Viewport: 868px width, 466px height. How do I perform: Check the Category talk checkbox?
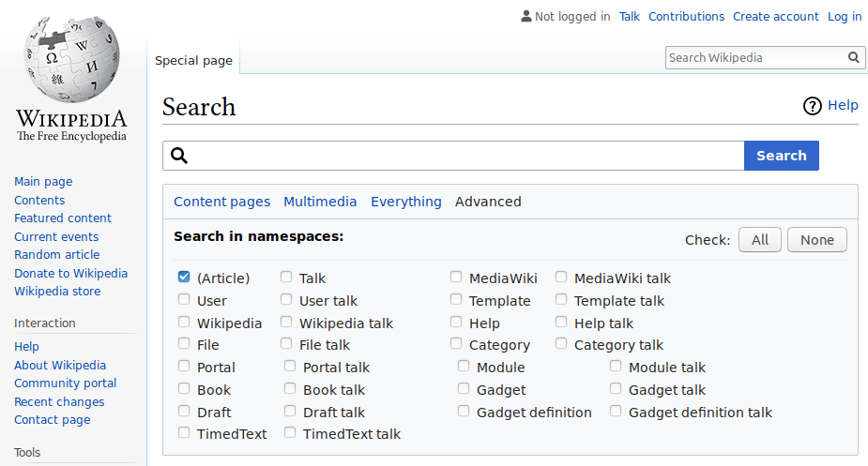[x=561, y=344]
